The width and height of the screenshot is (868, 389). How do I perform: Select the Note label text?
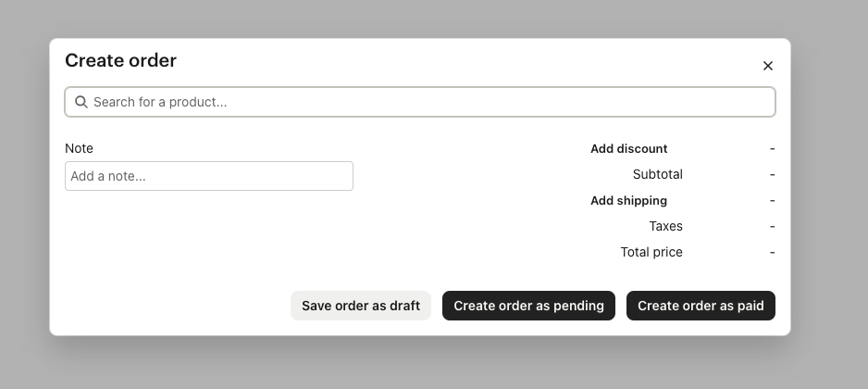pyautogui.click(x=80, y=148)
